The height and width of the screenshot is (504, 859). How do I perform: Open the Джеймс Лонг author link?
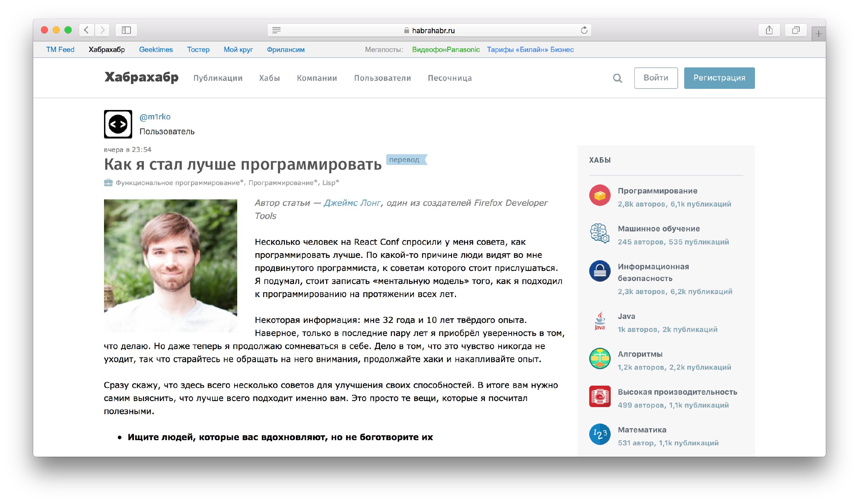pyautogui.click(x=352, y=203)
